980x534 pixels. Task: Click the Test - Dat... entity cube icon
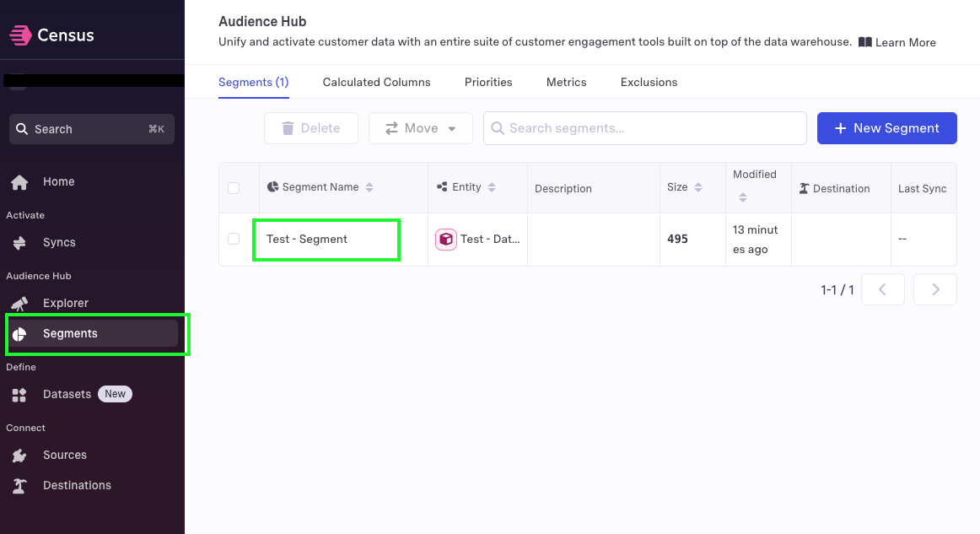tap(445, 239)
